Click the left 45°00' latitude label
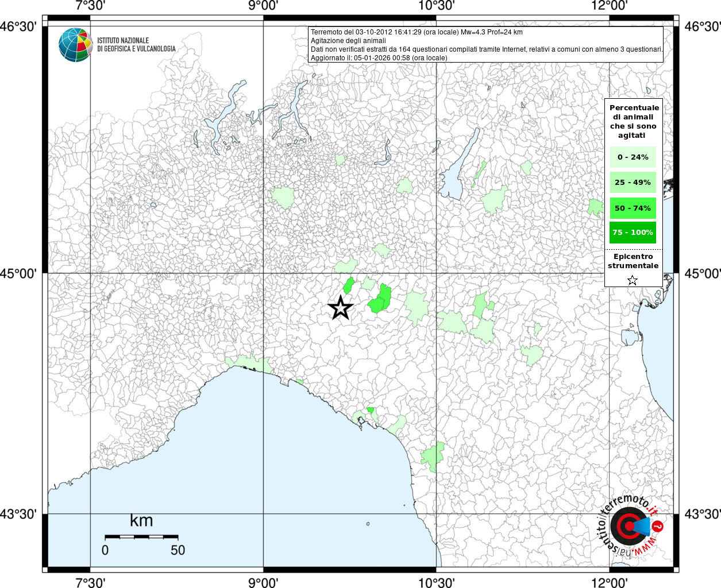This screenshot has height=588, width=721. tap(18, 273)
